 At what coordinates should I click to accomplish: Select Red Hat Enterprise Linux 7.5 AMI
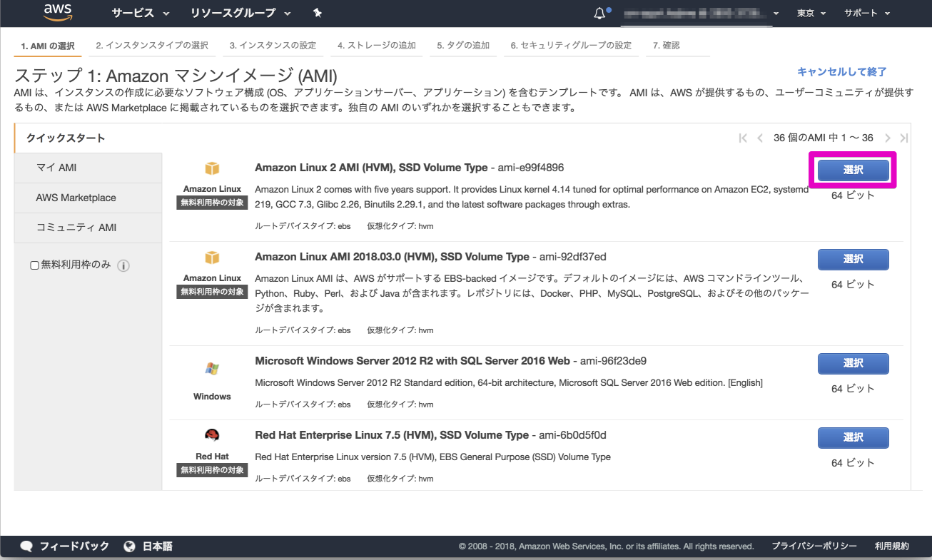pyautogui.click(x=853, y=437)
